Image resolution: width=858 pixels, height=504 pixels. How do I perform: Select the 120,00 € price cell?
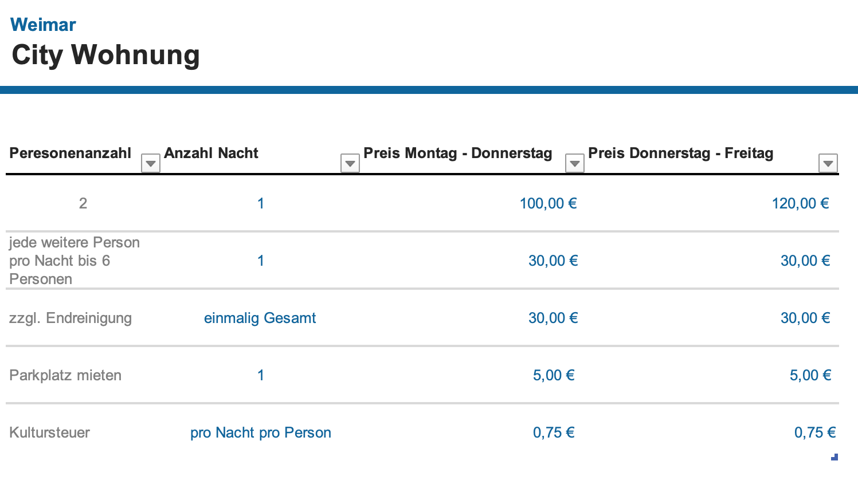tap(800, 203)
